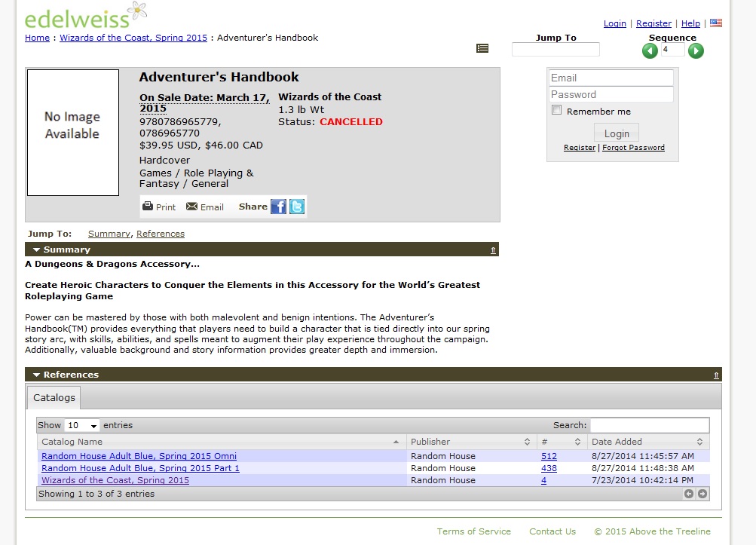Viewport: 756px width, 545px height.
Task: Collapse the Summary section
Action: click(x=36, y=250)
